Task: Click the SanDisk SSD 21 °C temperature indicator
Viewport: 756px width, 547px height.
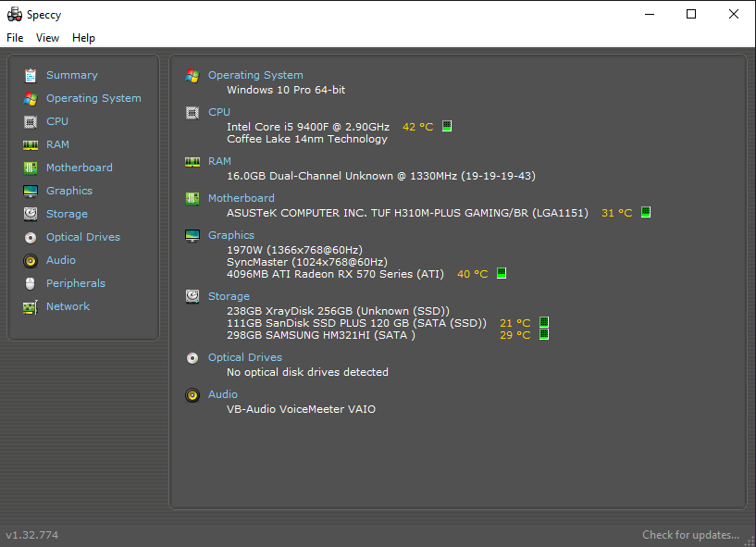Action: (x=544, y=322)
